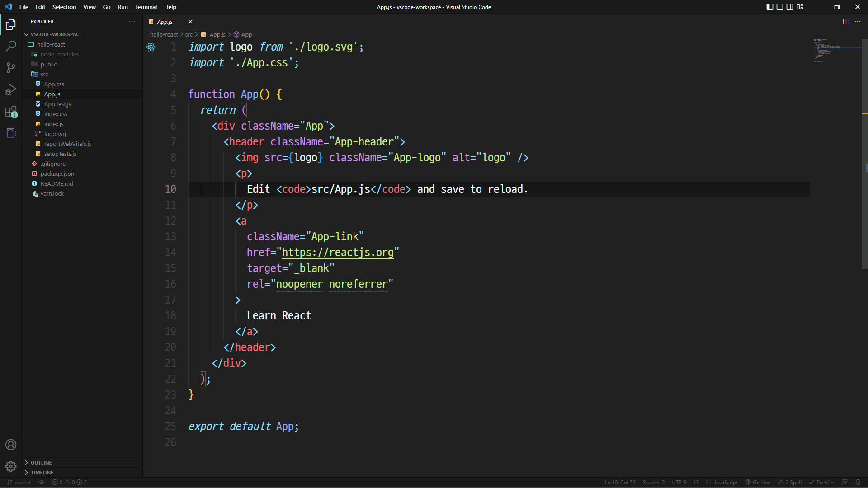Open Manage settings gear menu
Image resolution: width=868 pixels, height=488 pixels.
coord(11,466)
